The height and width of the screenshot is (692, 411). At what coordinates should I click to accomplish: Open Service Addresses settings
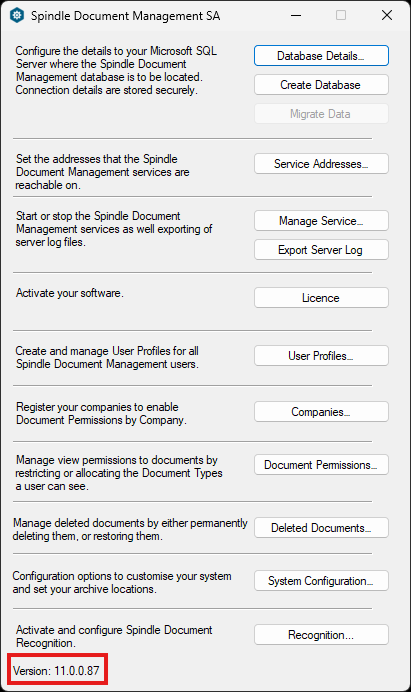pyautogui.click(x=321, y=164)
